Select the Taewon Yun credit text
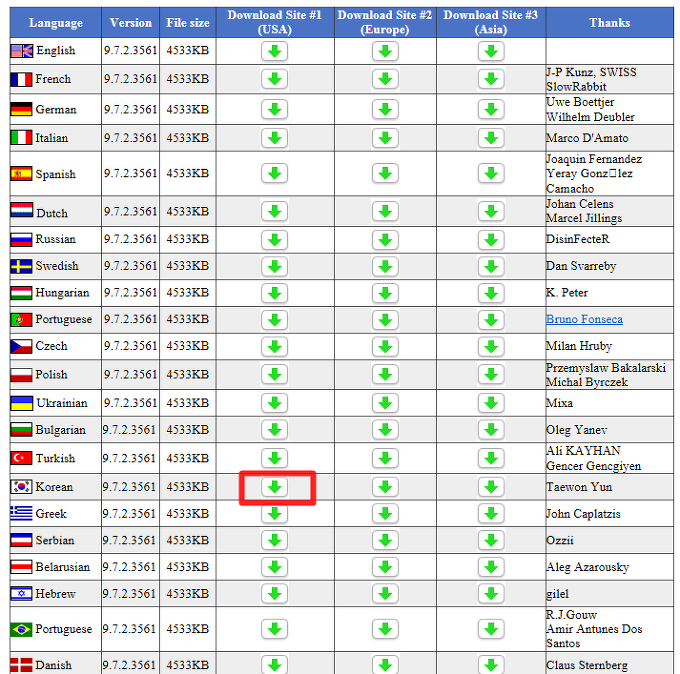Screen dimensions: 680x674 coord(579,487)
